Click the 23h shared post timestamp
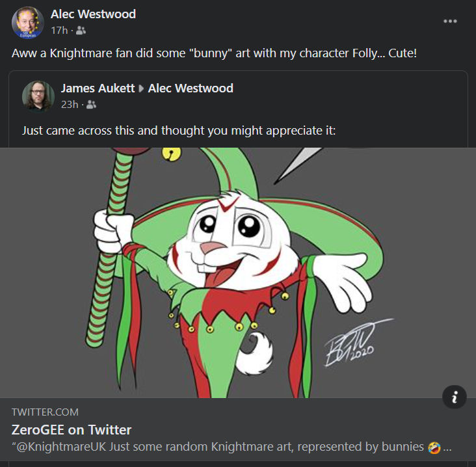 (x=70, y=104)
